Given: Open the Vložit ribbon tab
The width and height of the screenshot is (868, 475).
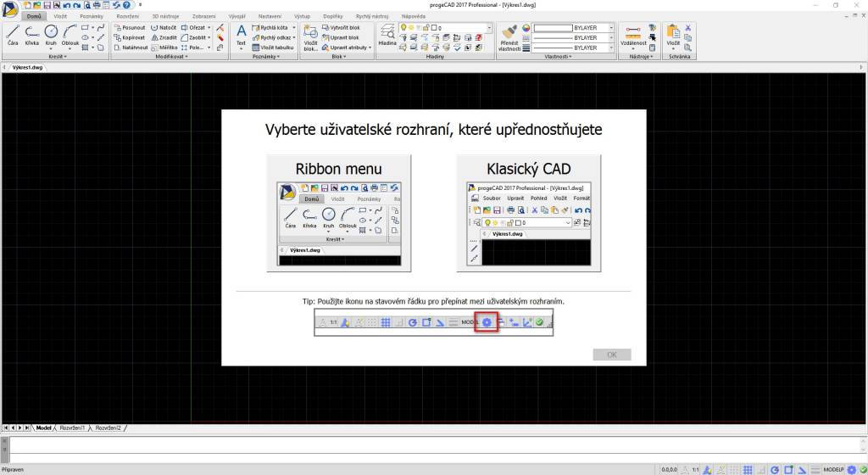Looking at the screenshot, I should (60, 16).
